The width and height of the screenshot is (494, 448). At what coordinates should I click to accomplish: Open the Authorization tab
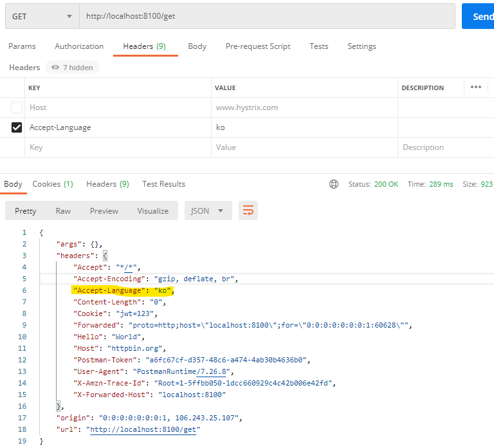pyautogui.click(x=79, y=46)
